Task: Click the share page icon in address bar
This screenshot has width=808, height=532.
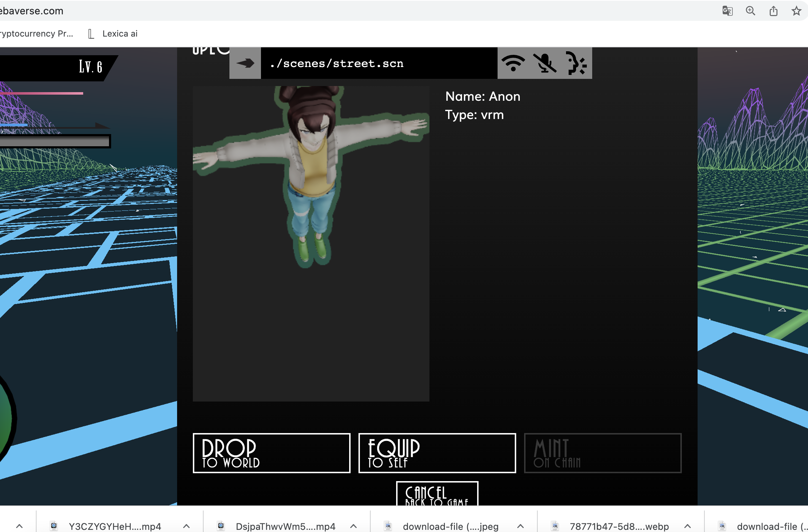Action: click(x=773, y=11)
